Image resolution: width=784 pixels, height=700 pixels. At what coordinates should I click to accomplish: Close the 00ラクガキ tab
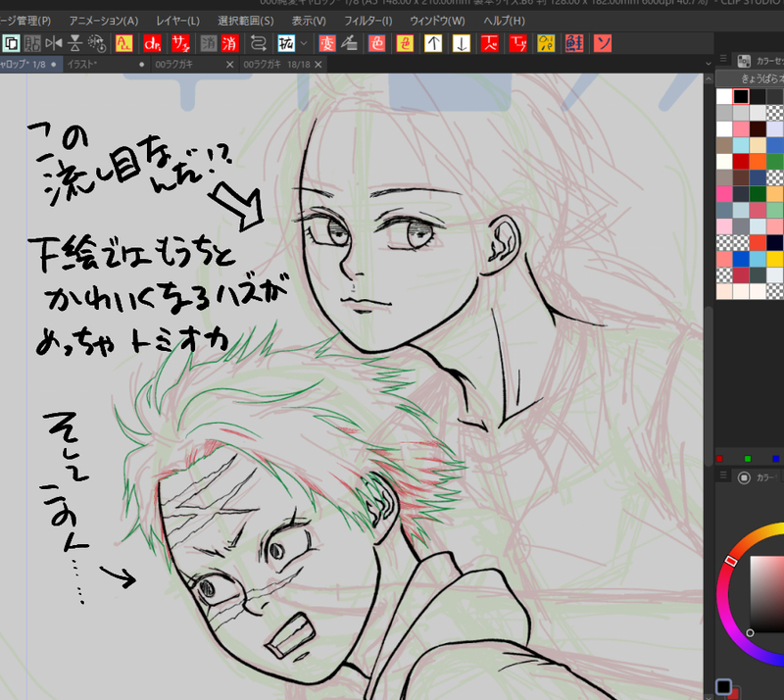pyautogui.click(x=229, y=65)
